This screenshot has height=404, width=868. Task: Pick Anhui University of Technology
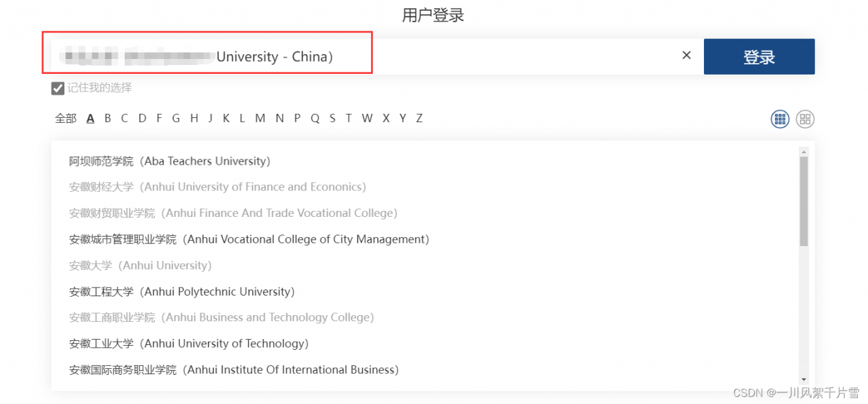[189, 344]
